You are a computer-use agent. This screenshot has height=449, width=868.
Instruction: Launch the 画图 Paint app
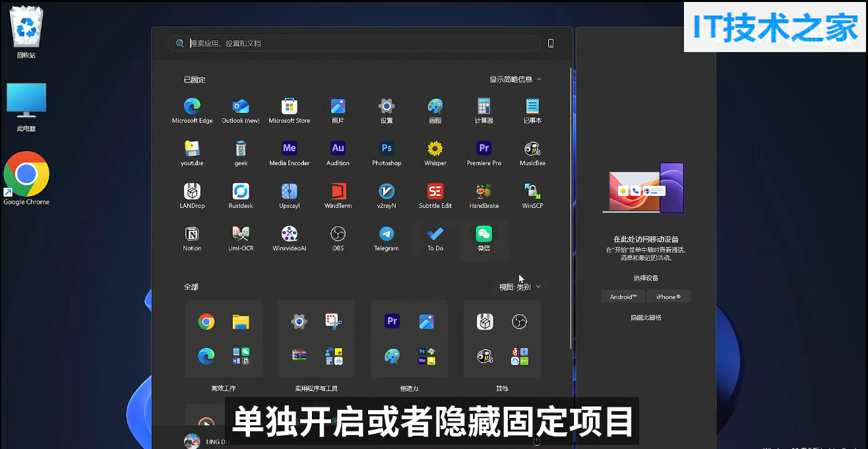tap(435, 110)
